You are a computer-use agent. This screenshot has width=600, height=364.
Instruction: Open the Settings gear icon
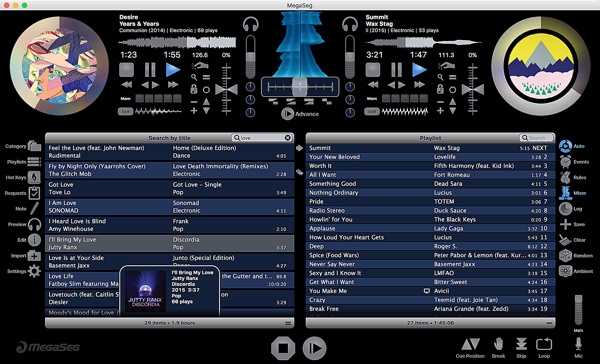point(34,271)
